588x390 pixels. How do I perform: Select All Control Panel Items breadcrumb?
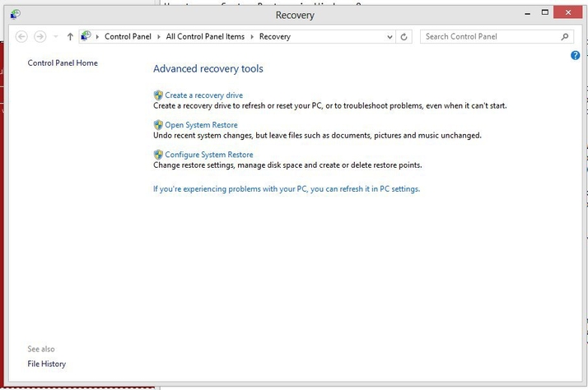tap(205, 37)
